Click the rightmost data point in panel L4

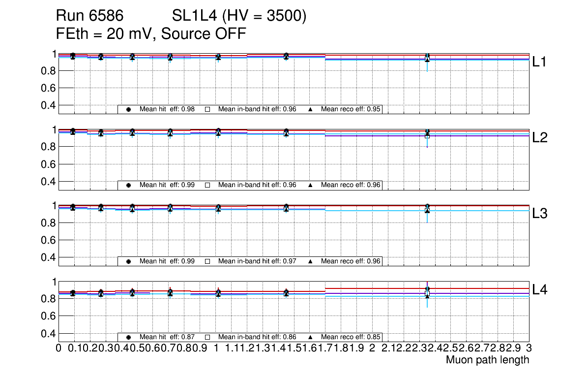(x=427, y=293)
